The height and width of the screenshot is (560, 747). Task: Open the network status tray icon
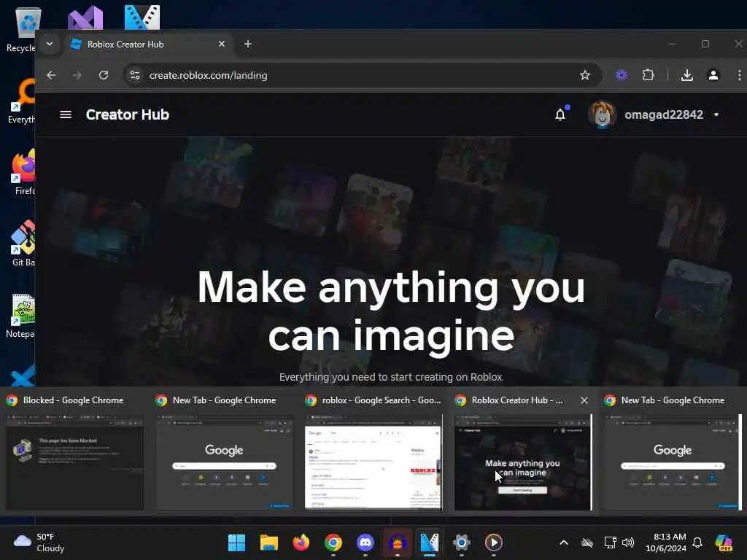click(611, 542)
